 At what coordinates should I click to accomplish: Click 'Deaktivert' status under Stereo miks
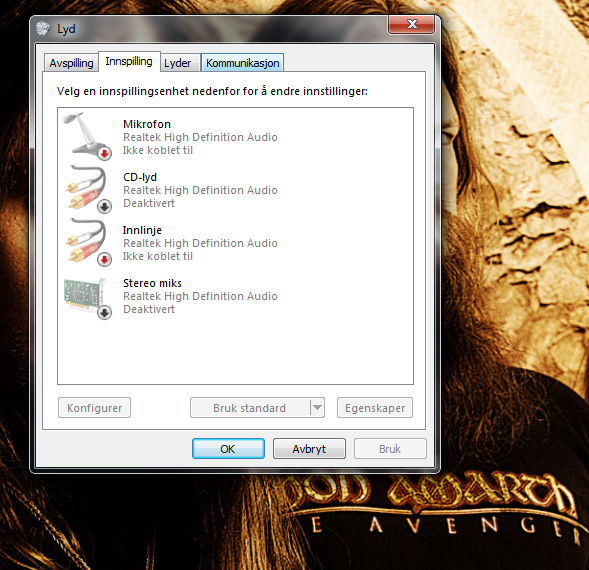pyautogui.click(x=149, y=309)
